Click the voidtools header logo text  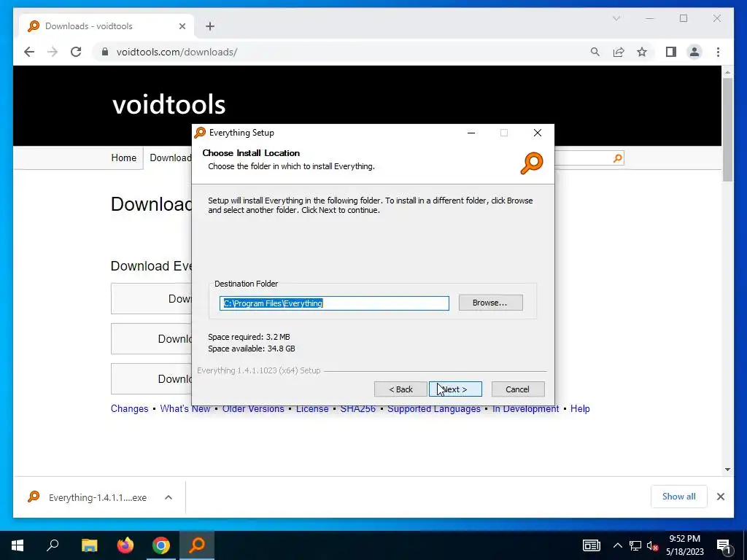pyautogui.click(x=169, y=104)
